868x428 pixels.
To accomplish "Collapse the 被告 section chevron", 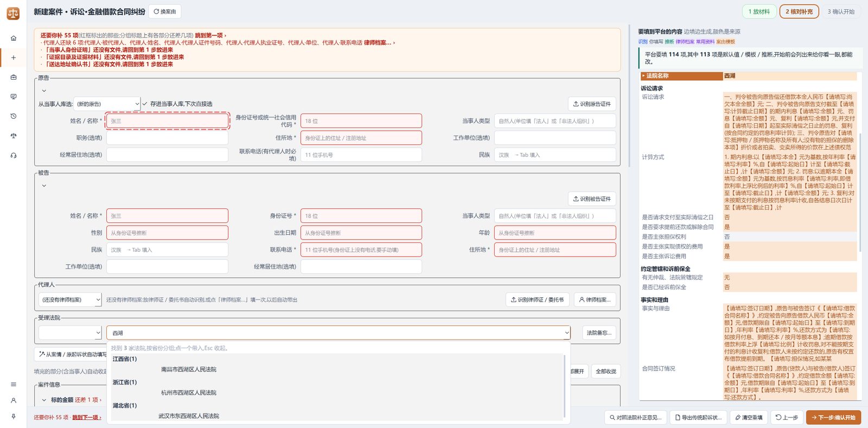I will [x=44, y=186].
